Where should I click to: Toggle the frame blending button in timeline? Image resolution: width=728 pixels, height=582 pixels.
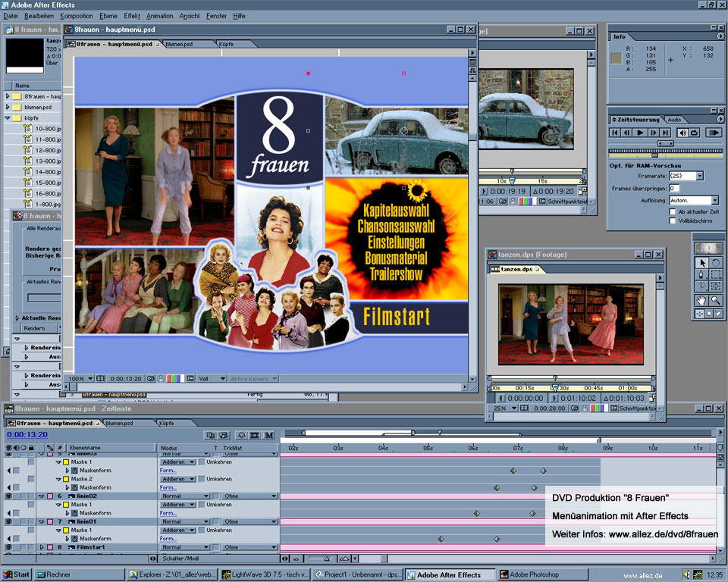(255, 435)
